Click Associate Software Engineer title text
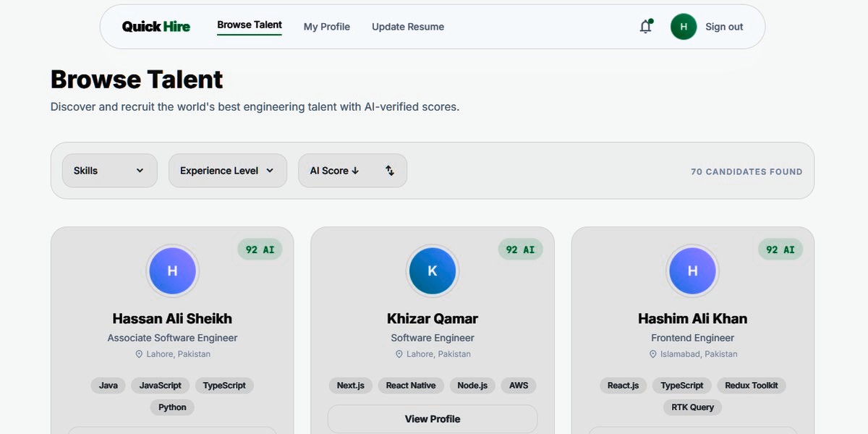The height and width of the screenshot is (434, 868). (x=172, y=338)
